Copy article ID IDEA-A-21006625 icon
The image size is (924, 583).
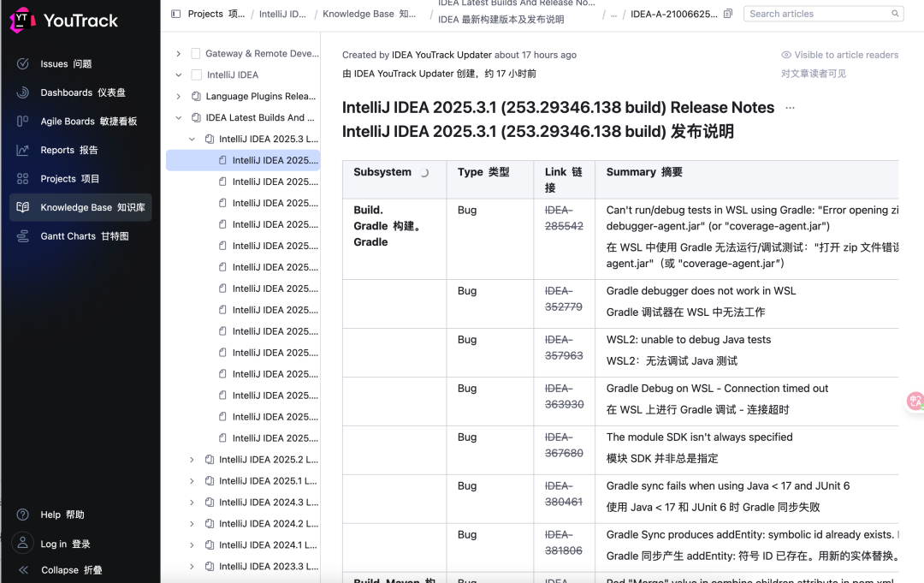pyautogui.click(x=728, y=14)
